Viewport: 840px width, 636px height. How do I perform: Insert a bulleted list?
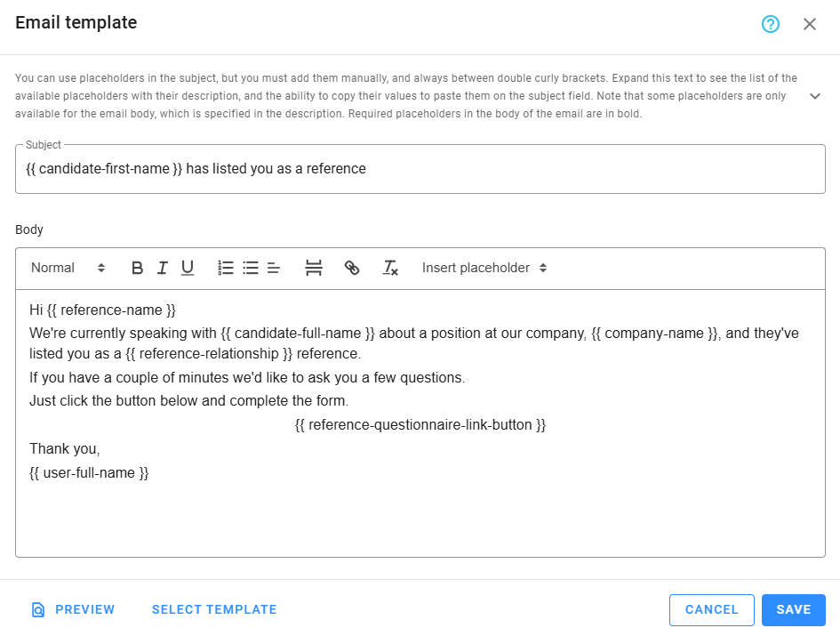coord(250,267)
